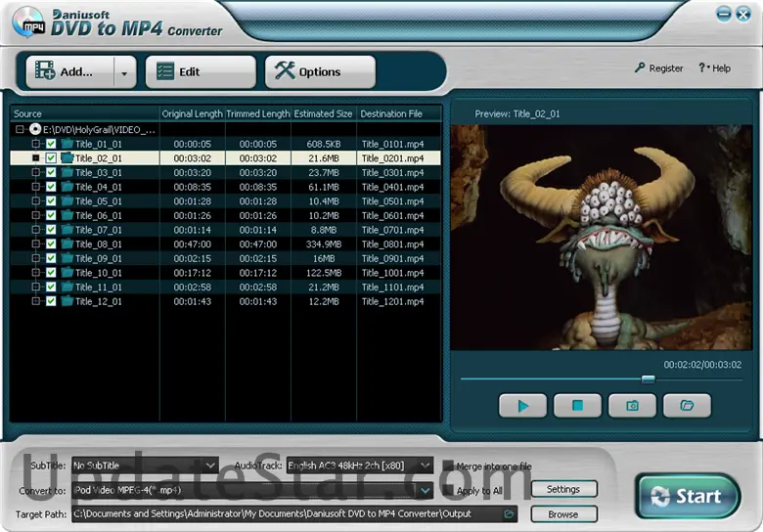This screenshot has width=763, height=532.
Task: Click the Destination File column header
Action: coord(399,113)
